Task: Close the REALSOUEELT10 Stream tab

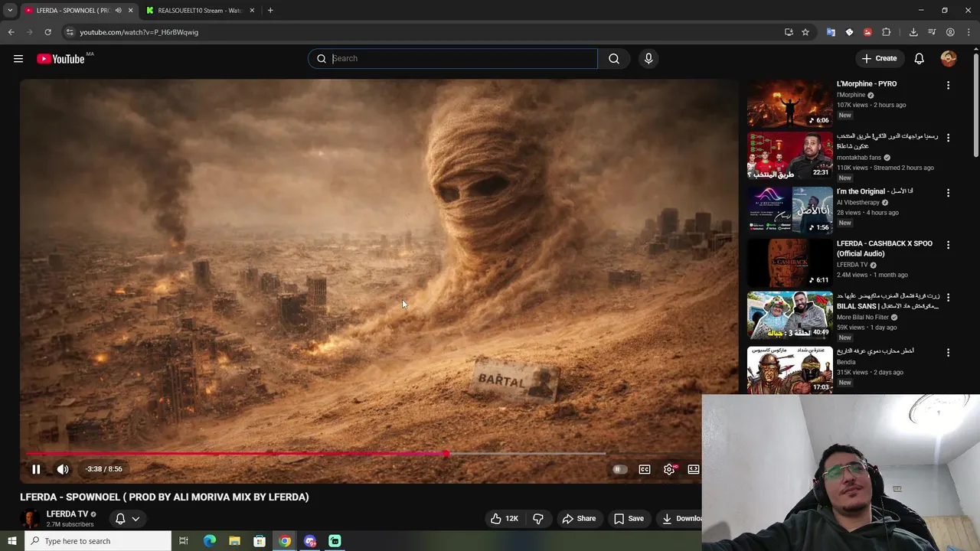Action: click(x=252, y=11)
